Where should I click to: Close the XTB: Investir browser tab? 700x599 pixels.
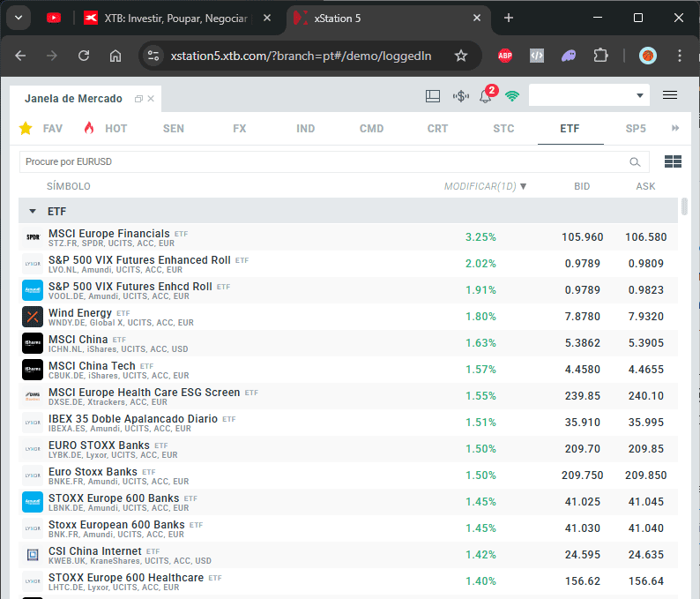point(267,18)
